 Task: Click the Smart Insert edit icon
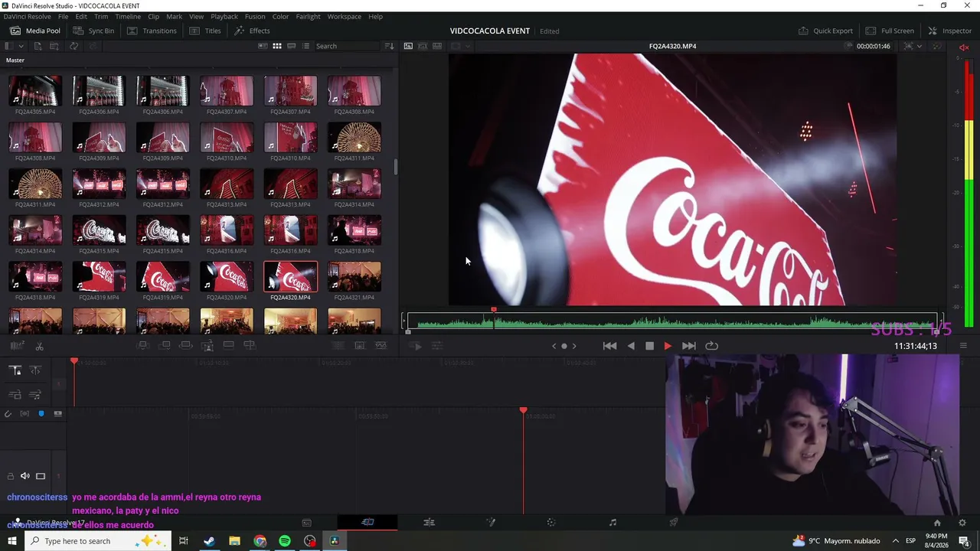[142, 346]
